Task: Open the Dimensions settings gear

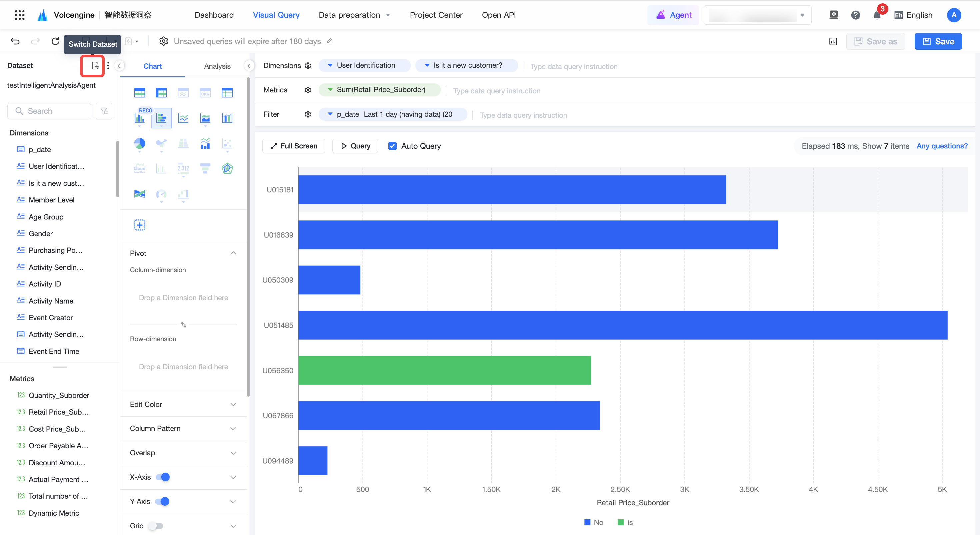Action: [308, 65]
